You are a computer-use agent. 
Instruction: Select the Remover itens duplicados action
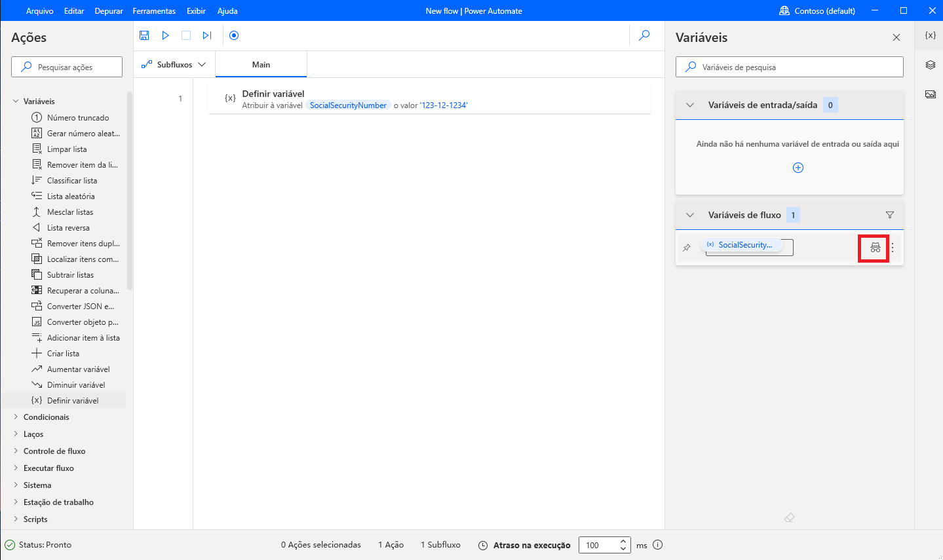75,244
